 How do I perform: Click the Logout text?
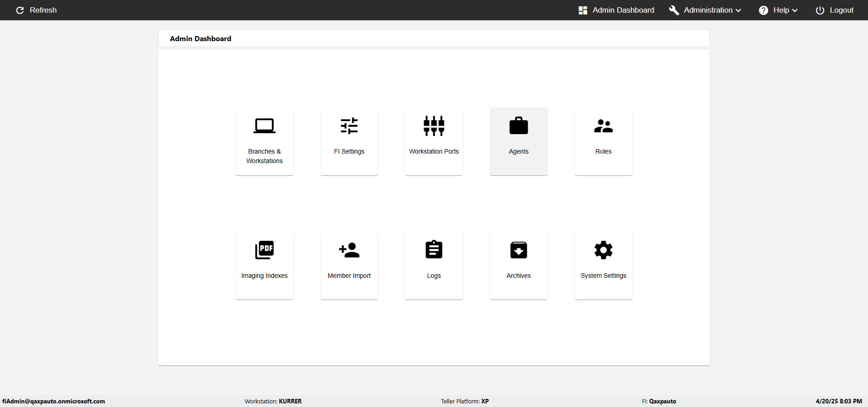[842, 10]
